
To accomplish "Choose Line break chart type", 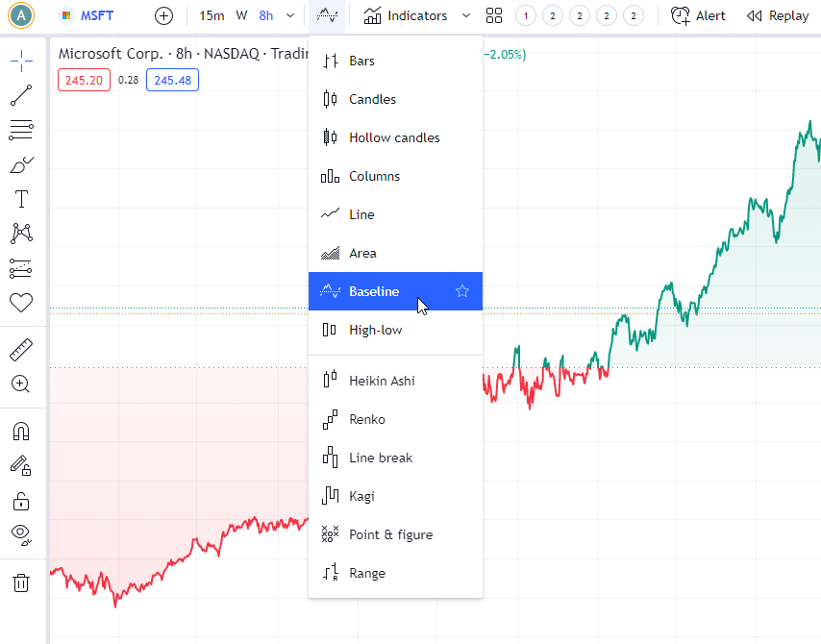I will click(395, 458).
